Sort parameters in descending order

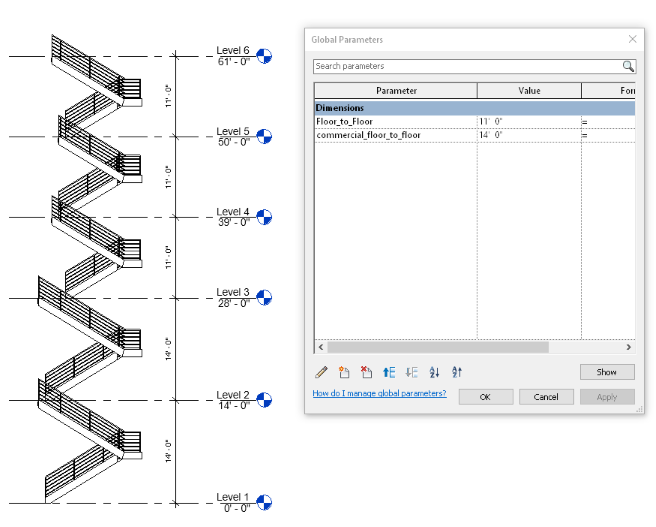[x=457, y=372]
